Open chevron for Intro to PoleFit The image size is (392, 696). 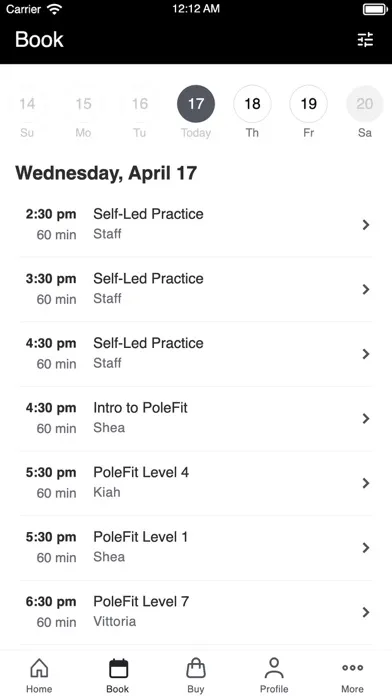pyautogui.click(x=366, y=419)
